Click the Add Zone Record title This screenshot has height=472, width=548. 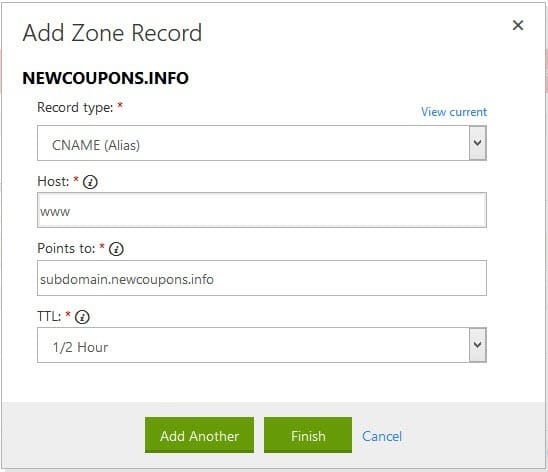[112, 33]
